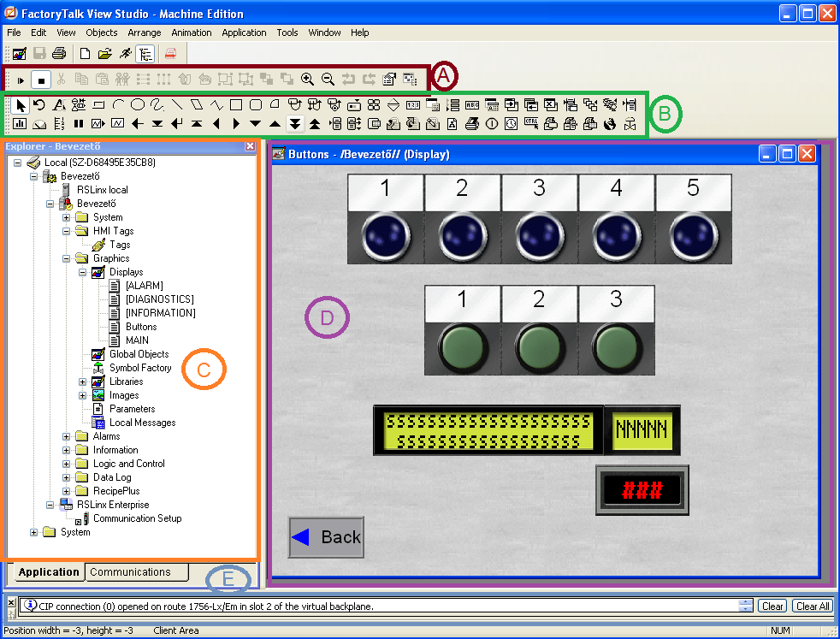Select the Line drawing tool
This screenshot has width=840, height=639.
pyautogui.click(x=177, y=104)
